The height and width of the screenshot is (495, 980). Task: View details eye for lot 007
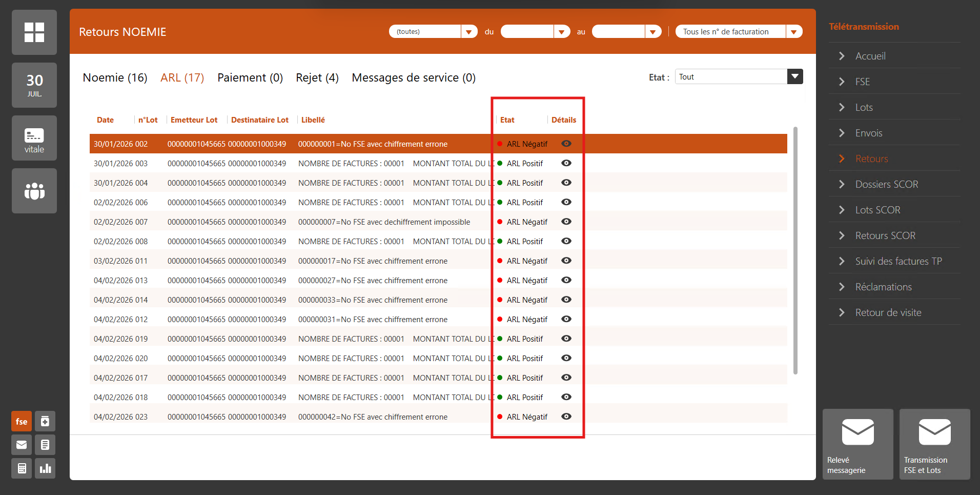point(566,222)
